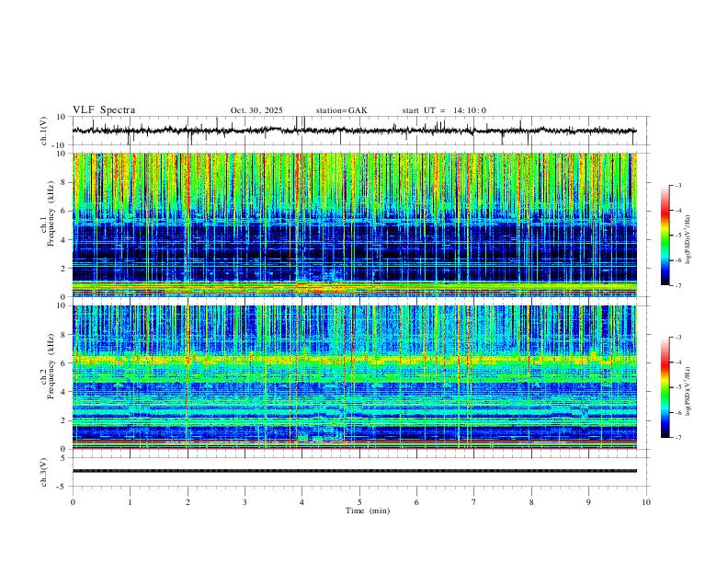Image resolution: width=728 pixels, height=563 pixels.
Task: Click time tick label '7'
Action: (x=474, y=502)
